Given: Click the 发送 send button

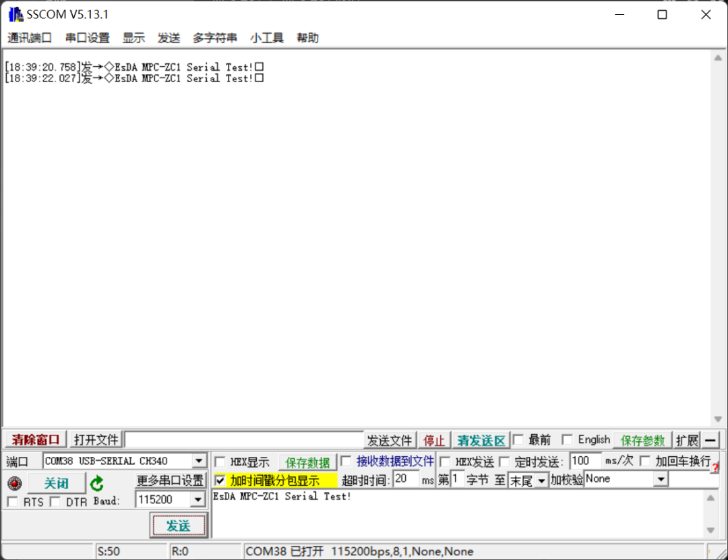Looking at the screenshot, I should coord(178,526).
